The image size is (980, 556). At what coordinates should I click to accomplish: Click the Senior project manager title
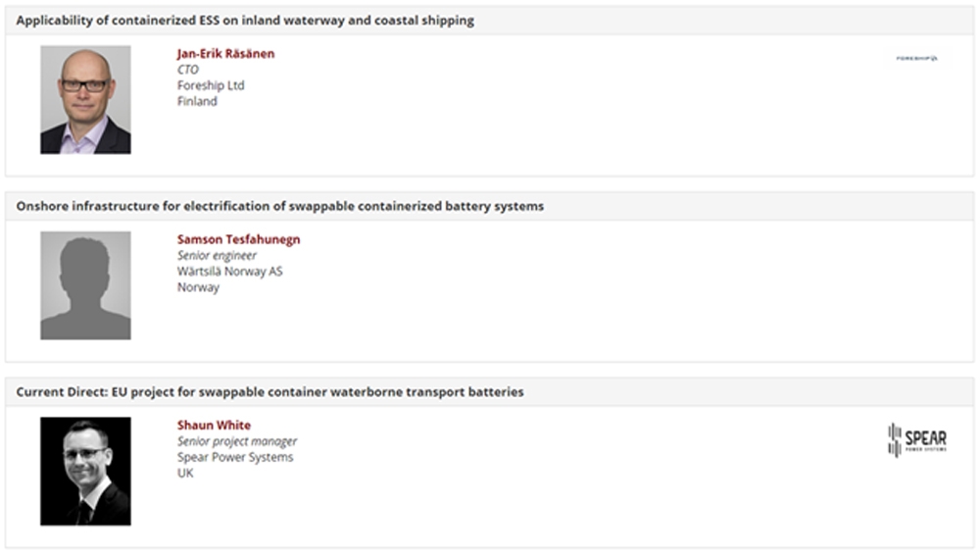236,441
